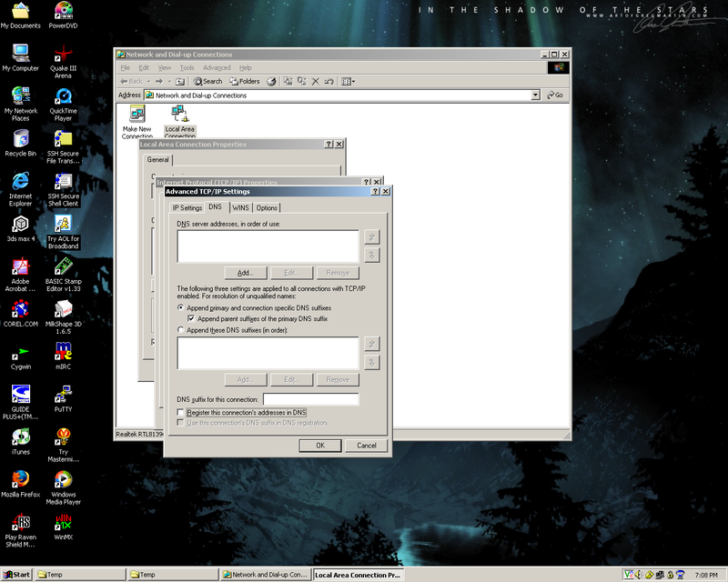Select the Mozilla Firefox desktop icon
Image resolution: width=728 pixels, height=582 pixels.
(20, 485)
